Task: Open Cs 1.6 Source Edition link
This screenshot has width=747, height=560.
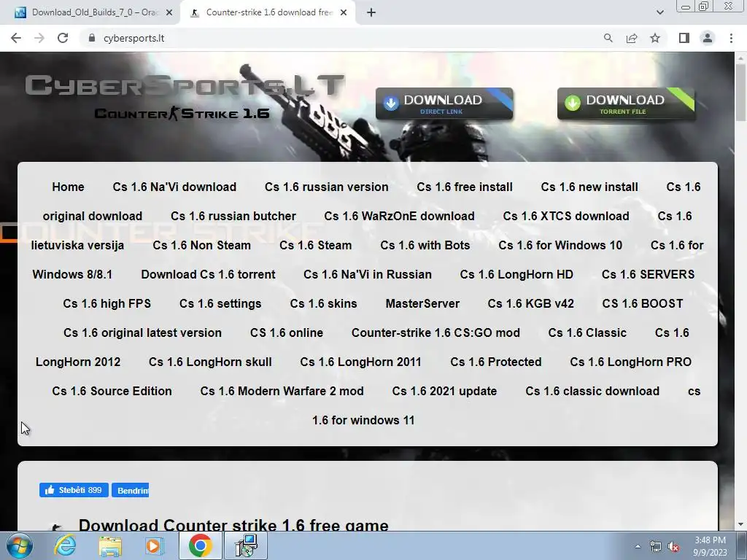Action: coord(112,391)
